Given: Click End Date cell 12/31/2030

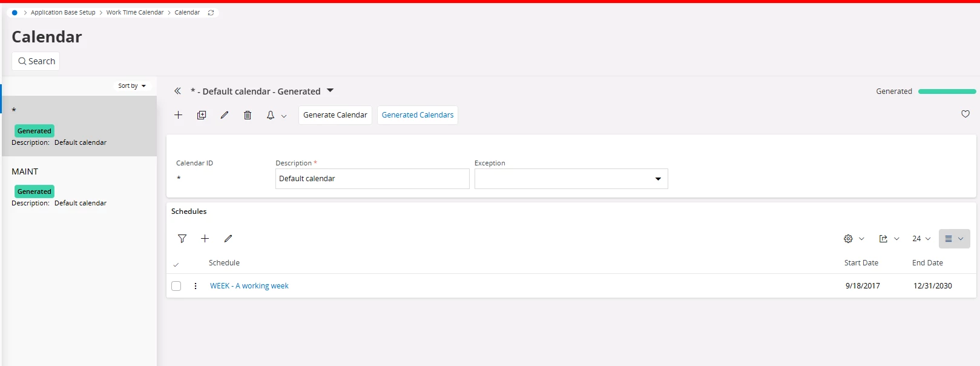Looking at the screenshot, I should 933,286.
